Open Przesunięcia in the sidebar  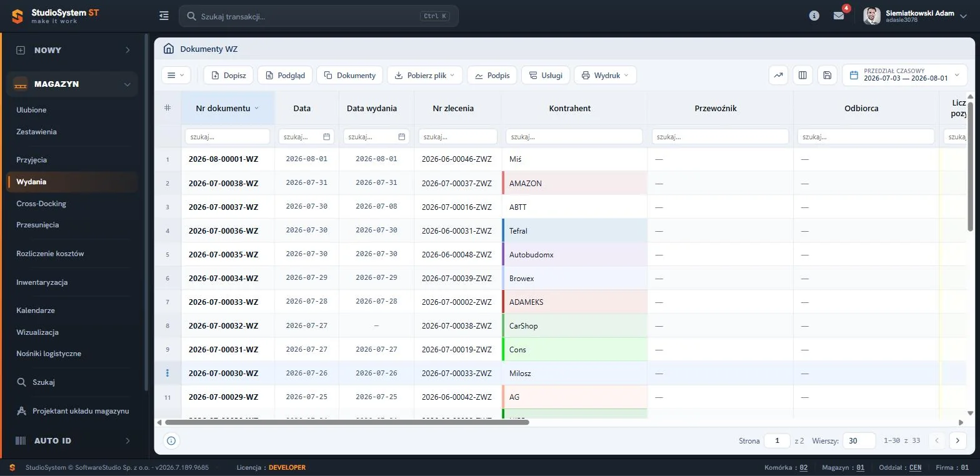click(x=37, y=225)
